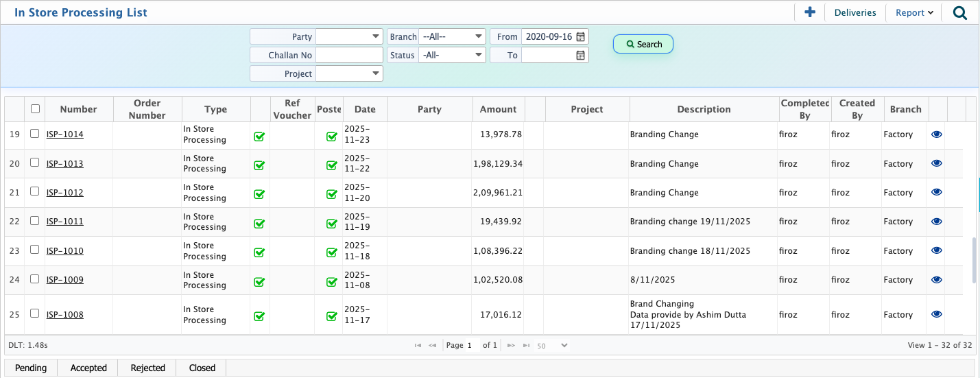The image size is (980, 378).
Task: Click posted check icon in ISP-1011 row
Action: pyautogui.click(x=332, y=223)
